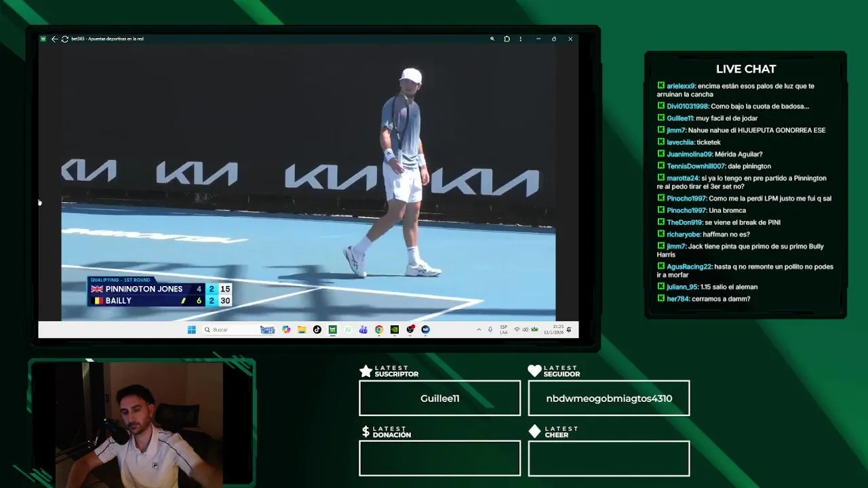The image size is (868, 488).
Task: Open Microsoft Teams from taskbar
Action: point(363,329)
